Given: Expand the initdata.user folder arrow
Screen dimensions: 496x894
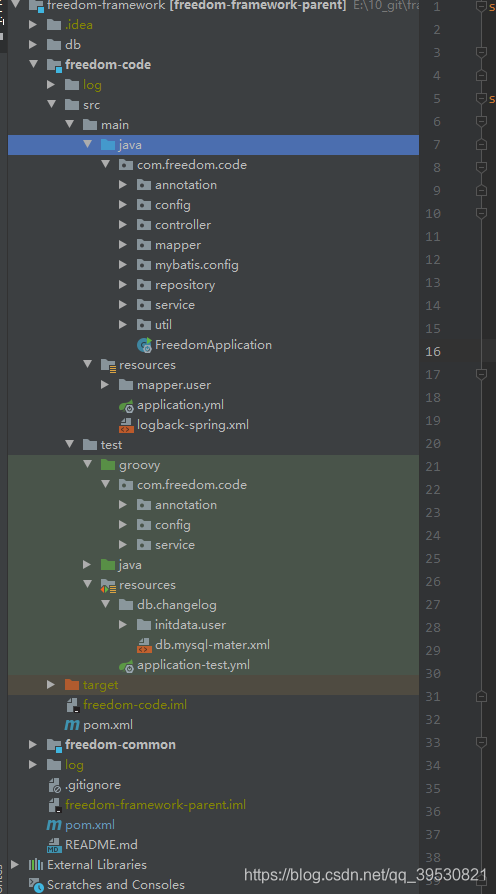Looking at the screenshot, I should click(x=123, y=625).
